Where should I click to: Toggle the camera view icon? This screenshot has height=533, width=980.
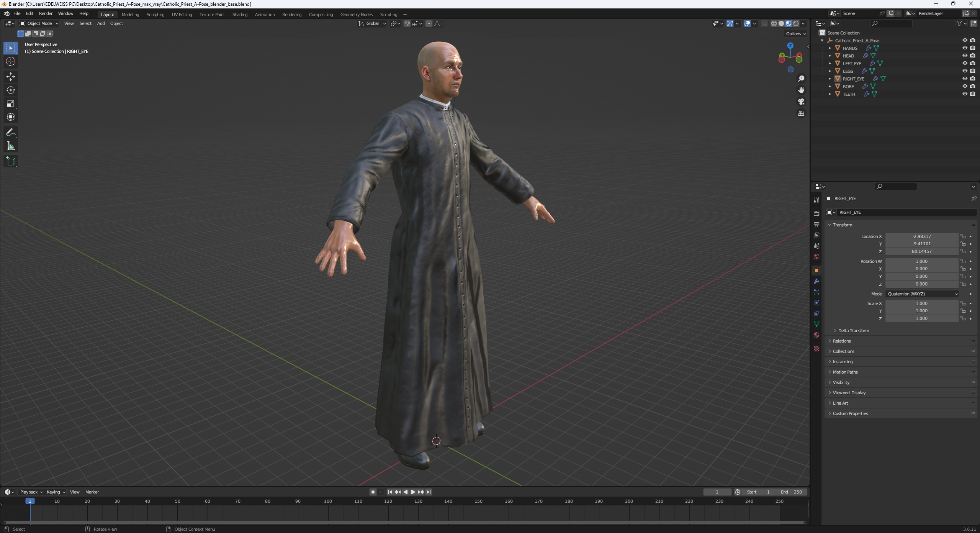(801, 102)
